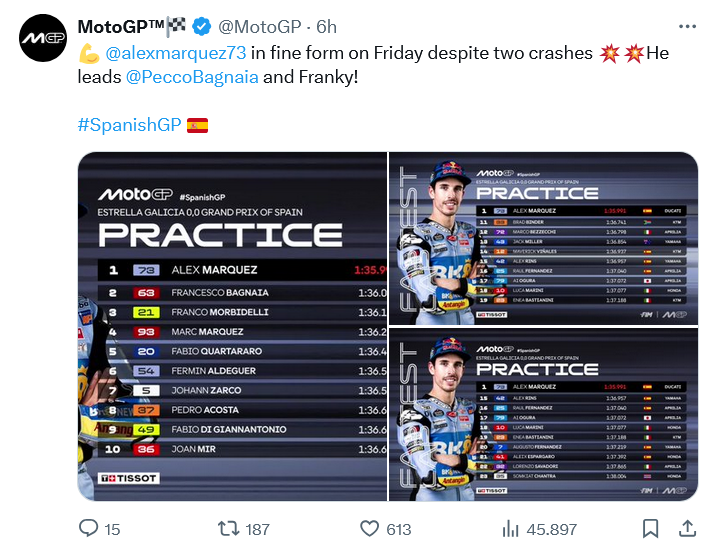Open the top-right Practice results image
The width and height of the screenshot is (718, 554).
(543, 239)
